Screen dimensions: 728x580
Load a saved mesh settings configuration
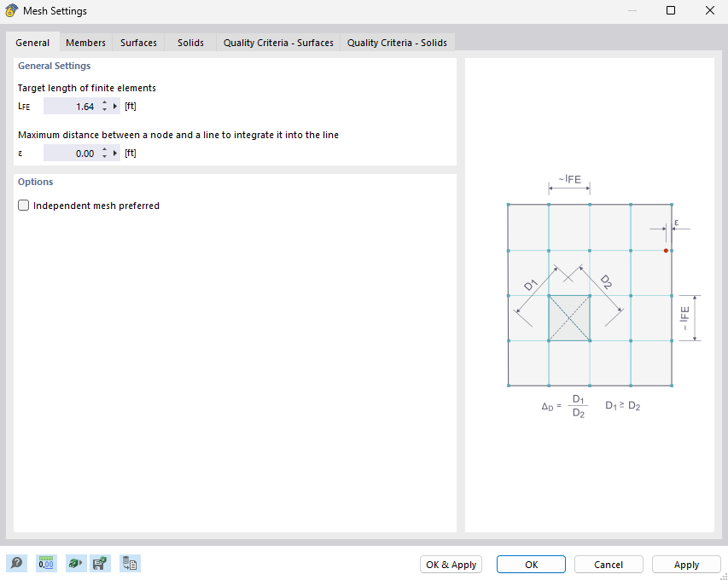[x=75, y=563]
